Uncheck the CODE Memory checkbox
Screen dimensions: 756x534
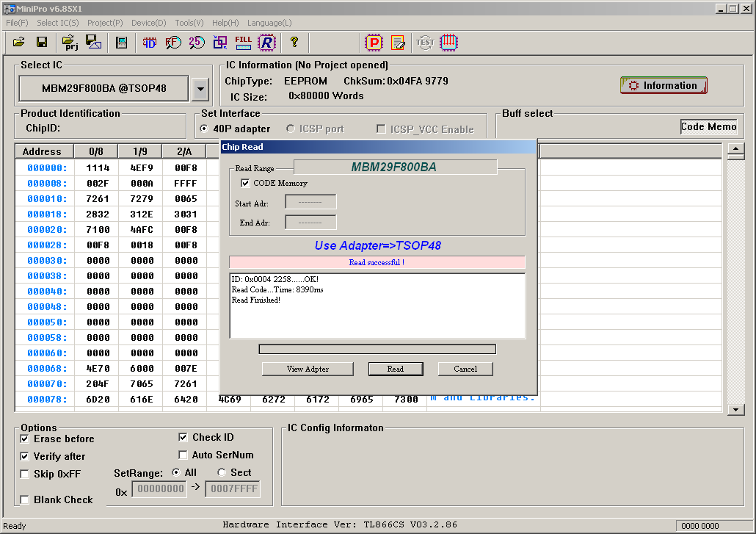pos(245,183)
